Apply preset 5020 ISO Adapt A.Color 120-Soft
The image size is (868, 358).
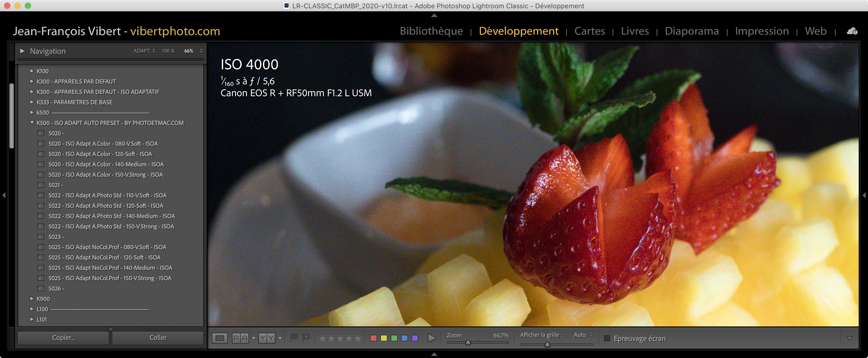click(x=100, y=154)
